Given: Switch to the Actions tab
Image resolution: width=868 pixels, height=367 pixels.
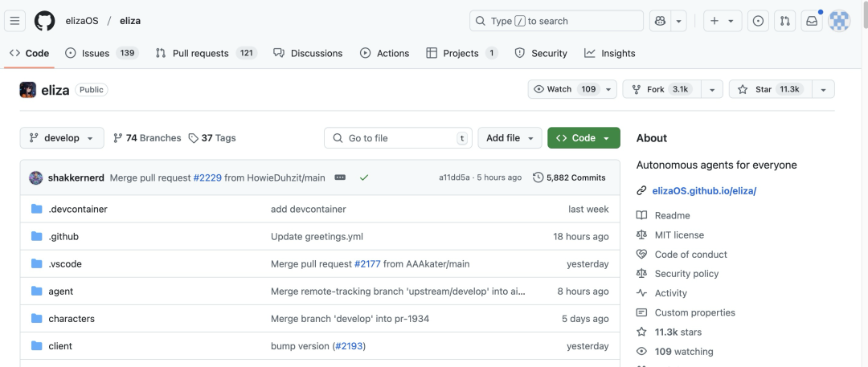Looking at the screenshot, I should tap(384, 53).
